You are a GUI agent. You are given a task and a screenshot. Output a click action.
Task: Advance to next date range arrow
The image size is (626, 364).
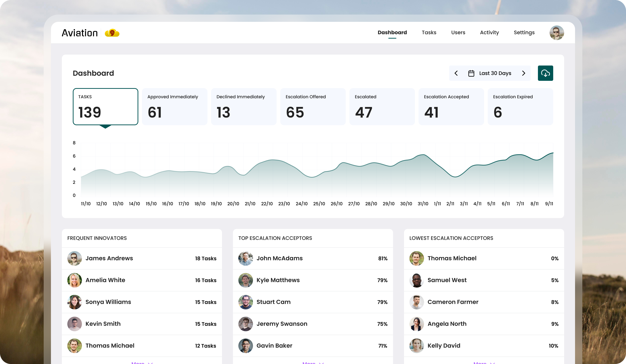523,73
